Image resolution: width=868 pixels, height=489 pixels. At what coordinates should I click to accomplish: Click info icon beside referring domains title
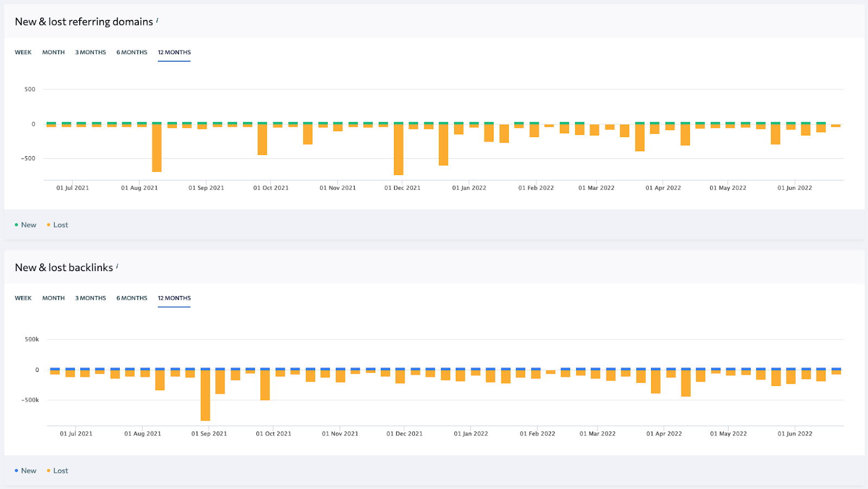tap(157, 21)
